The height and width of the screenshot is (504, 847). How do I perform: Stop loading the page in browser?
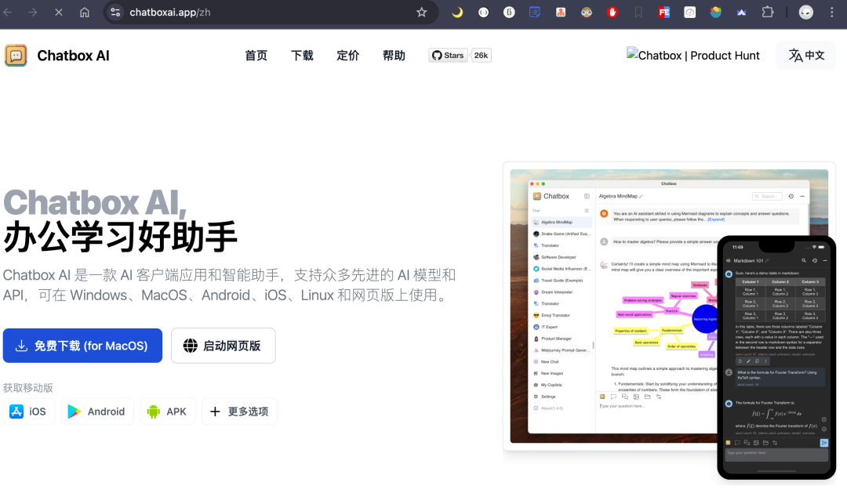coord(58,12)
